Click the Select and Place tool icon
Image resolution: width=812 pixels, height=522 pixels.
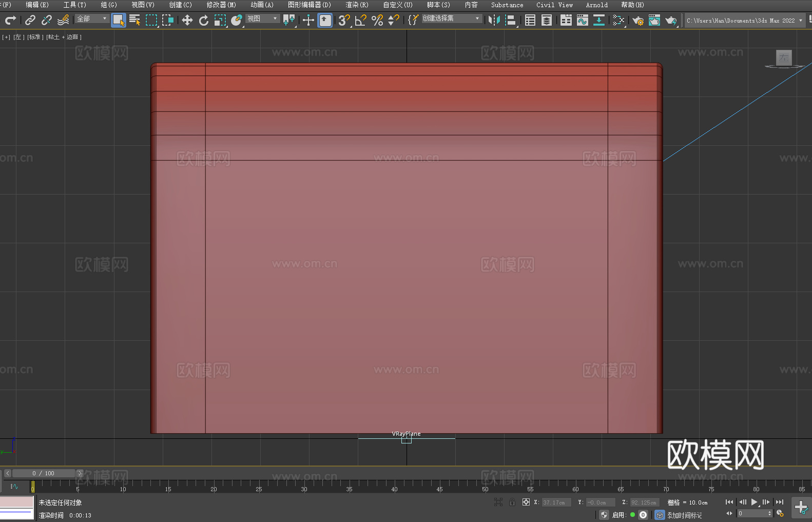pos(237,20)
